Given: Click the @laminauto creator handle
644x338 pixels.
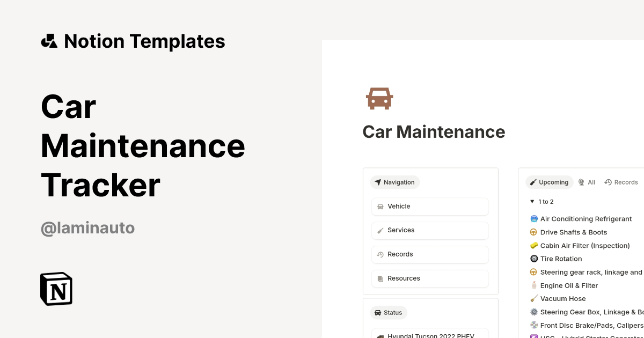Looking at the screenshot, I should (87, 229).
